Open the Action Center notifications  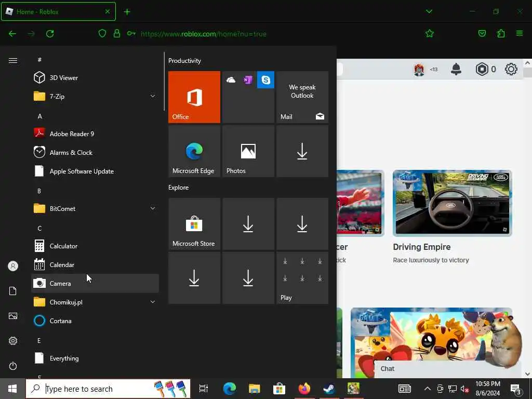click(516, 390)
